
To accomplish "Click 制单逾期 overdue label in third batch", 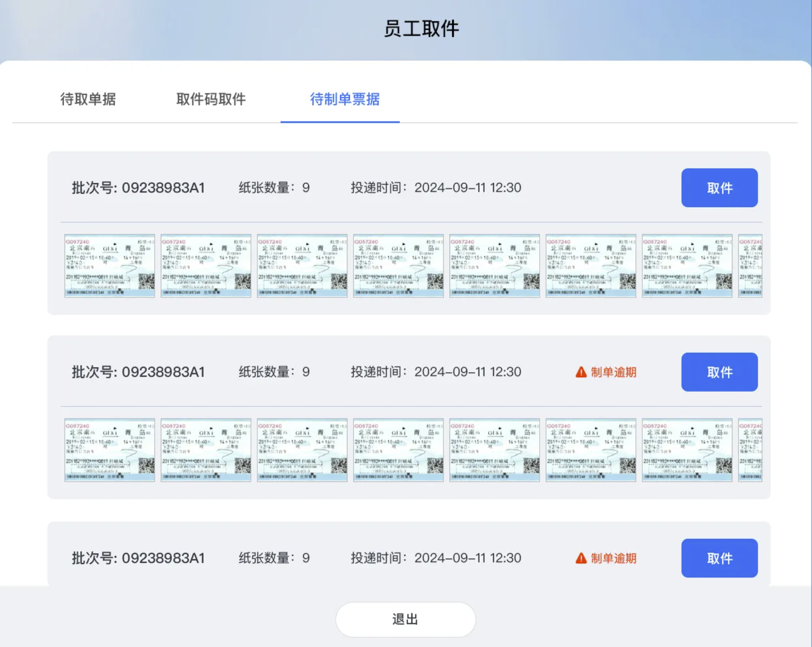I will pyautogui.click(x=613, y=558).
